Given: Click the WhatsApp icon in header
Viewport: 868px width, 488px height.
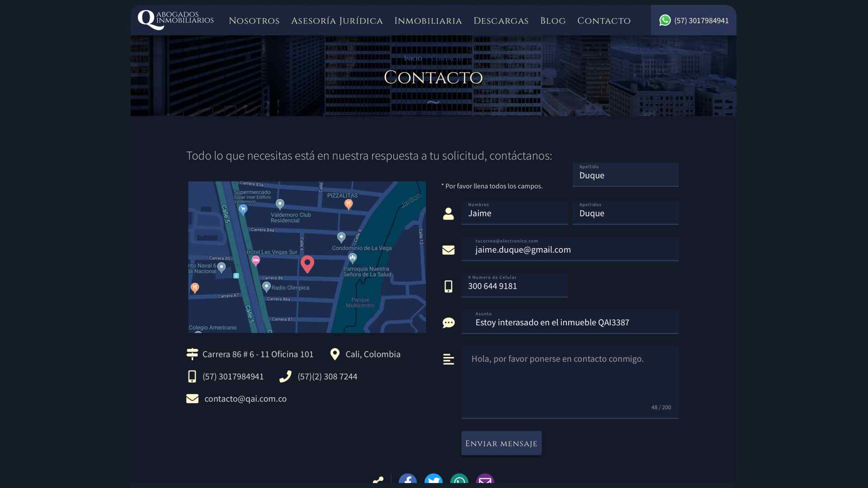Looking at the screenshot, I should pos(665,20).
